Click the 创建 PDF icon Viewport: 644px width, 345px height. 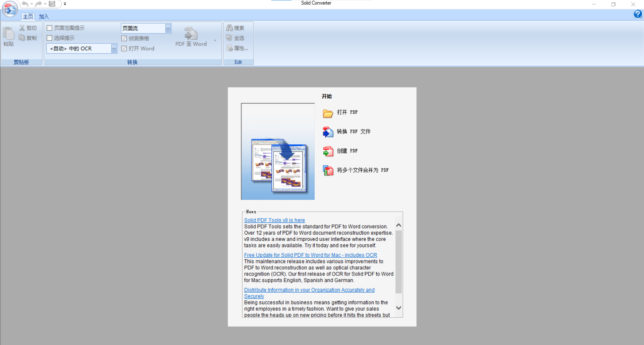[x=328, y=151]
